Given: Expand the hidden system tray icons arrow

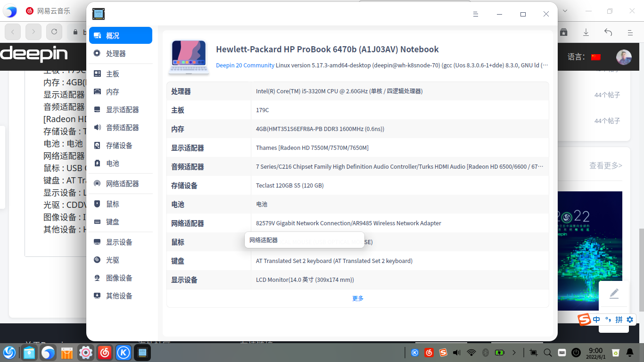Looking at the screenshot, I should [x=514, y=352].
